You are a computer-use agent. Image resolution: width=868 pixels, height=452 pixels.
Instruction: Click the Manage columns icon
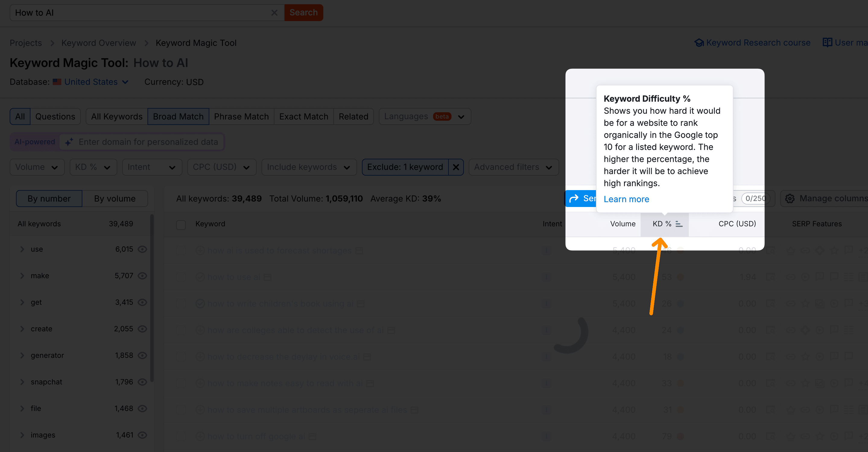coord(790,199)
